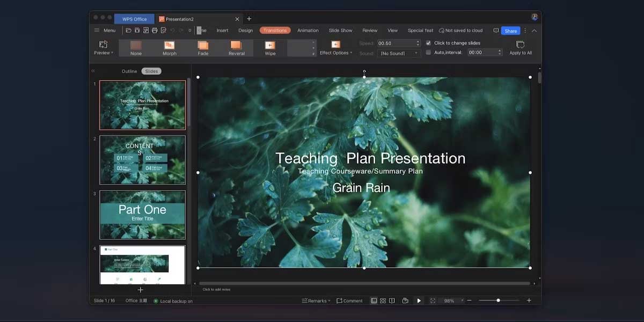Viewport: 644px width, 322px height.
Task: Click the Apply to All icon
Action: 520,45
